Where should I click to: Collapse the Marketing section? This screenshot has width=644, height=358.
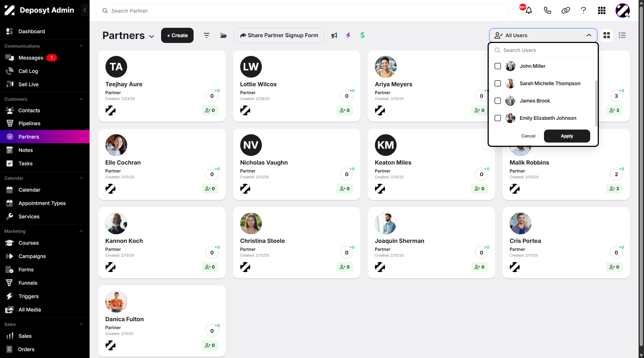coord(81,231)
